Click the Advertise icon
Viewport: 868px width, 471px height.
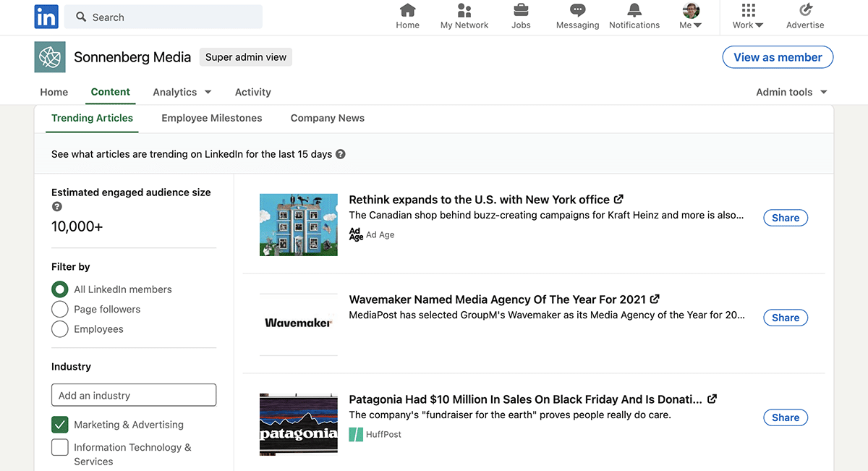pos(805,11)
